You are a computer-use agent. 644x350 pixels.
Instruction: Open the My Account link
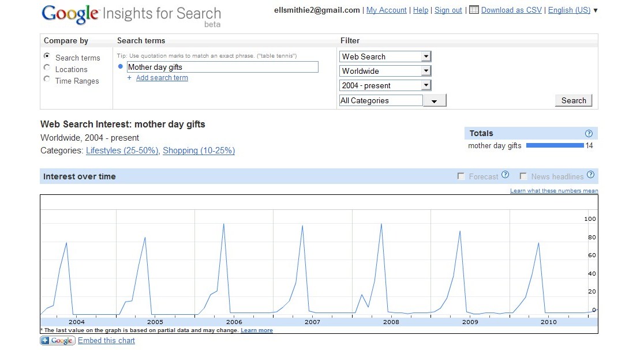click(386, 10)
